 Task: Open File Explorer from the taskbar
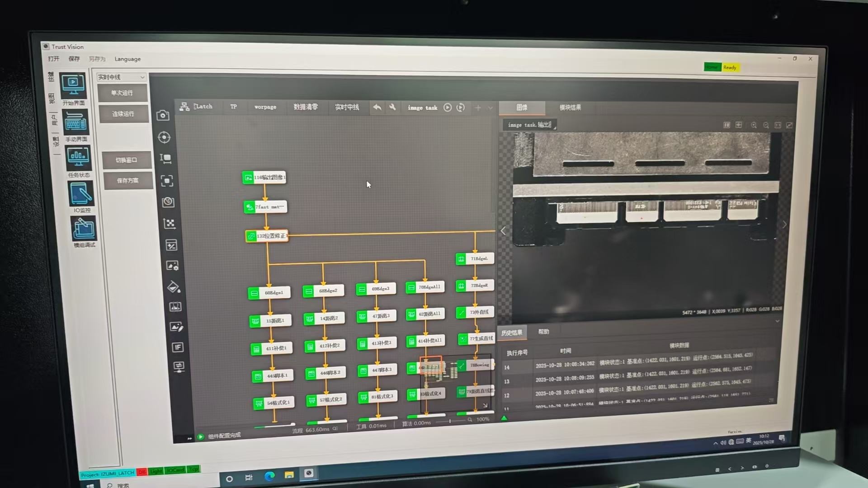click(x=289, y=475)
